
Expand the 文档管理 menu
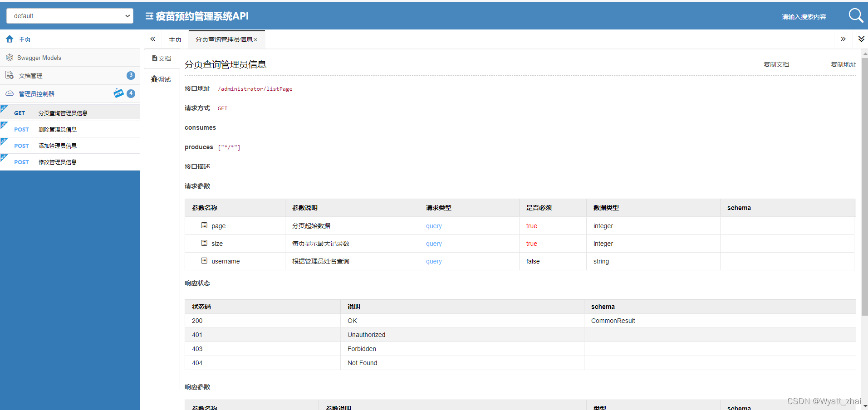[70, 76]
